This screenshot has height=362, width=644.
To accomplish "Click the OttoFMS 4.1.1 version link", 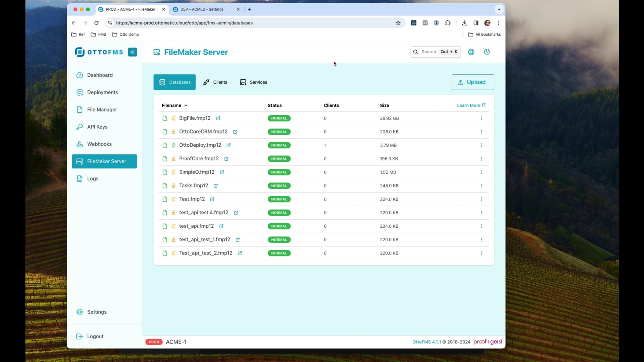I will click(x=426, y=342).
